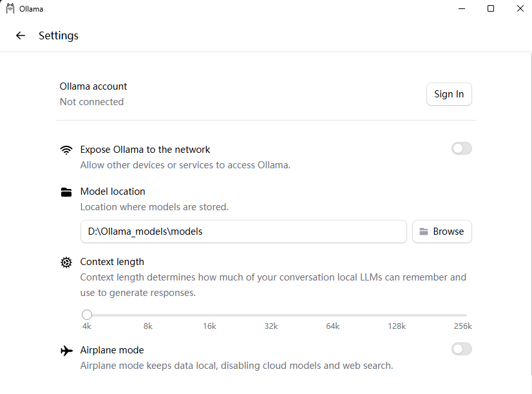
Task: Click 'Allow other devices or services' description
Action: tap(185, 165)
